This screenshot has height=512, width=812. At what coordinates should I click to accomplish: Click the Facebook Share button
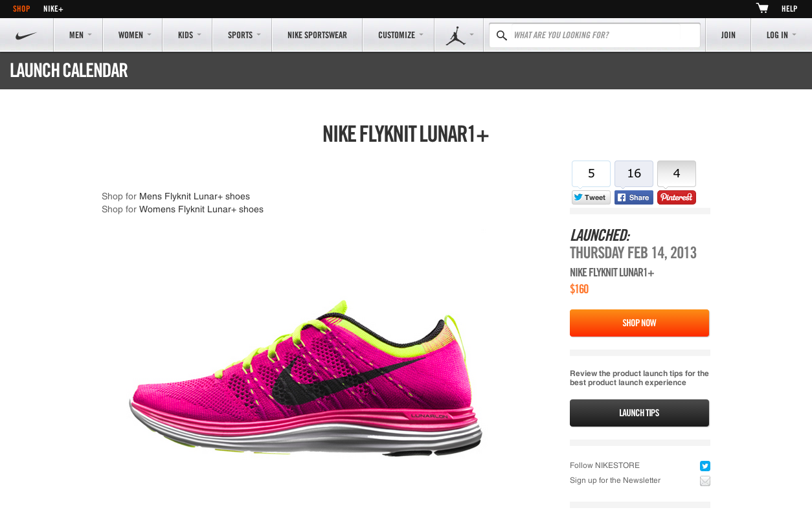coord(634,197)
